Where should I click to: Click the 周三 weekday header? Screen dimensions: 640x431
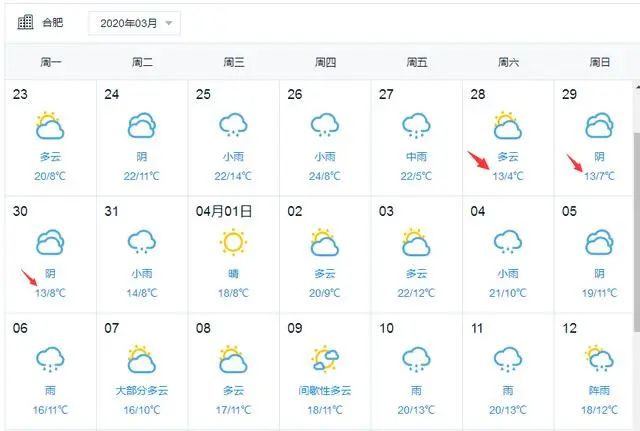pyautogui.click(x=234, y=62)
